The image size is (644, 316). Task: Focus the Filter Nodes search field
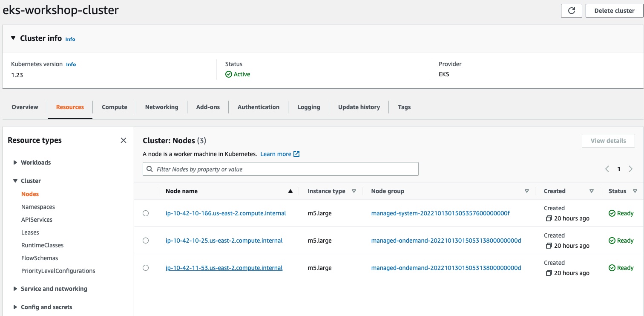pos(285,169)
